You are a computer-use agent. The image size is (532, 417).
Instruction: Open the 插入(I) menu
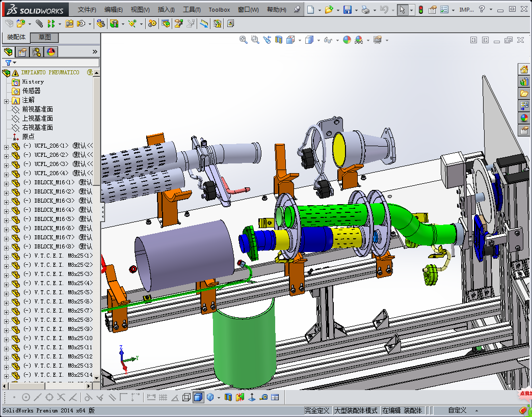166,10
